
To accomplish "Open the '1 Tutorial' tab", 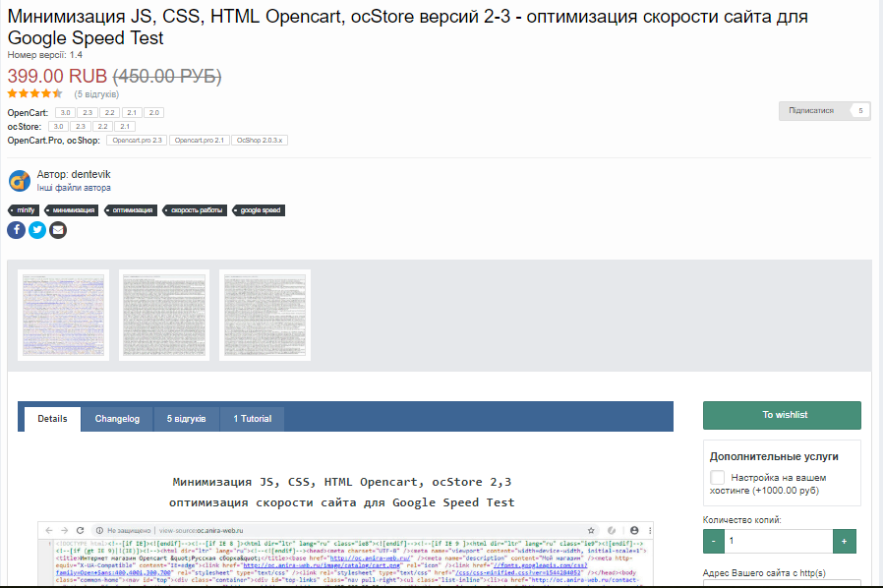I will coord(253,419).
